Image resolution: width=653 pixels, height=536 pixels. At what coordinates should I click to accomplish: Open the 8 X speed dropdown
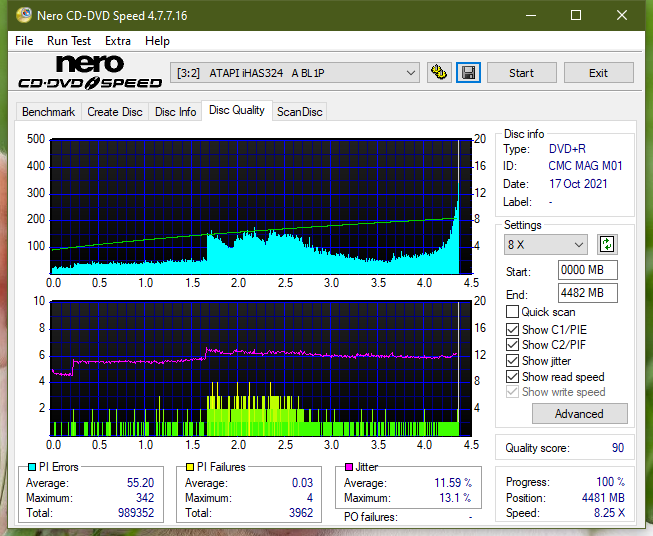point(546,244)
